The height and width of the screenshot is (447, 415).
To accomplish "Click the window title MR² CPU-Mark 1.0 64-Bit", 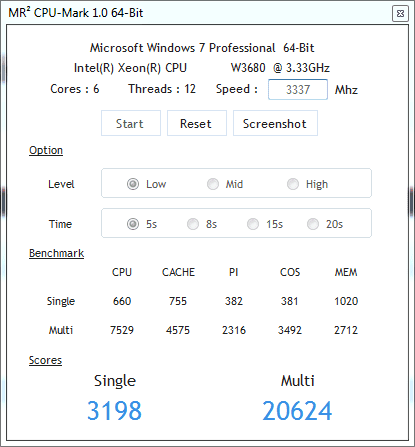I will coord(76,13).
